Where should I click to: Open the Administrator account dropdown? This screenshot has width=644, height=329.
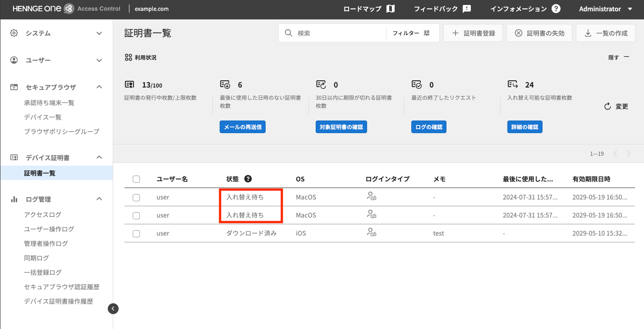click(606, 9)
